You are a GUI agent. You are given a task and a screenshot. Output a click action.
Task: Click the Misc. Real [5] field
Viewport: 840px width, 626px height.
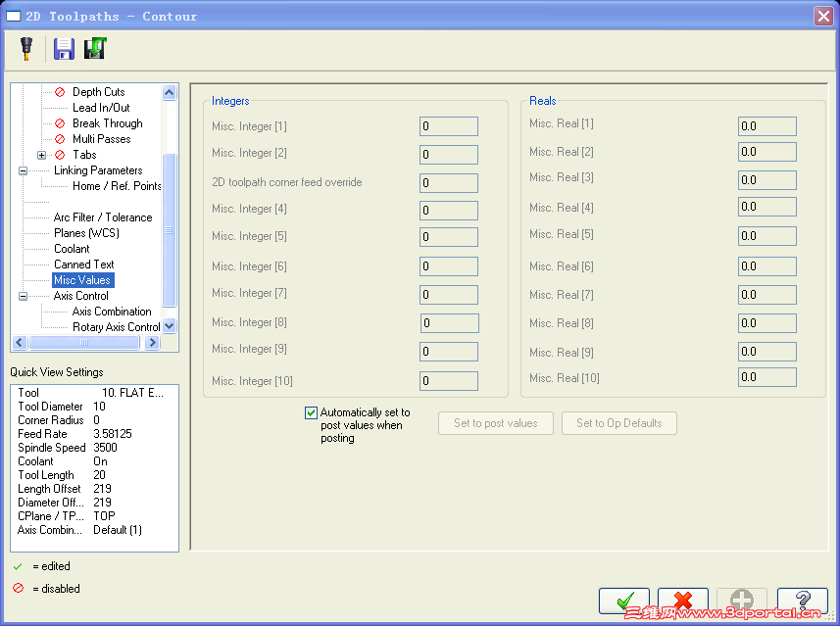pos(767,236)
